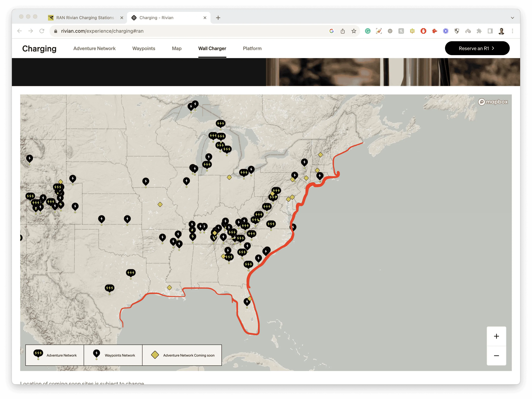Click the coming soon diamond in Missouri

click(160, 205)
